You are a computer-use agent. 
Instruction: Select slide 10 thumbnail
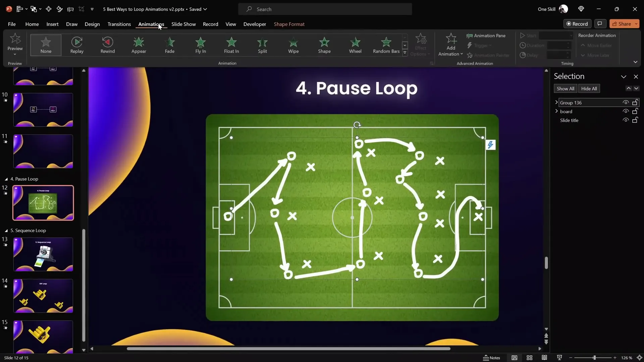tap(43, 110)
